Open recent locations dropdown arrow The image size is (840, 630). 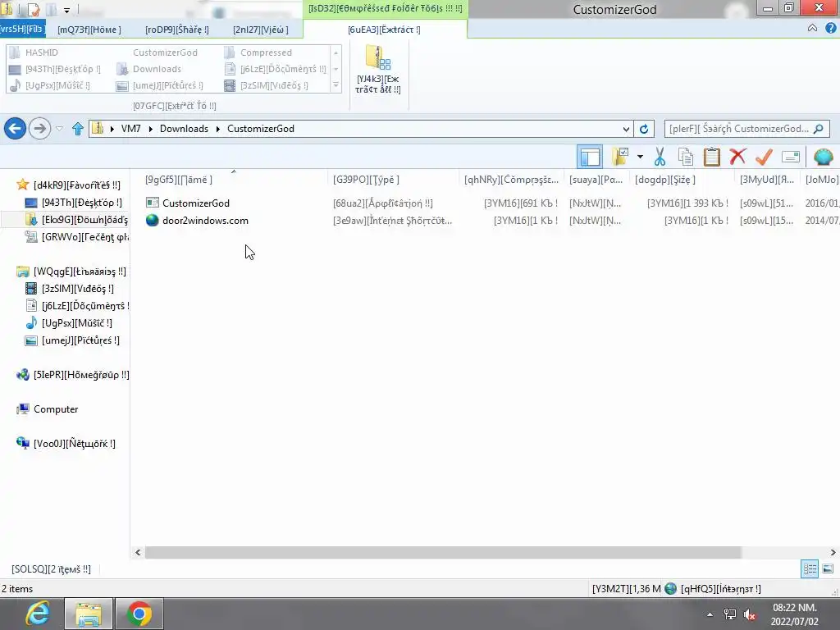pyautogui.click(x=59, y=129)
